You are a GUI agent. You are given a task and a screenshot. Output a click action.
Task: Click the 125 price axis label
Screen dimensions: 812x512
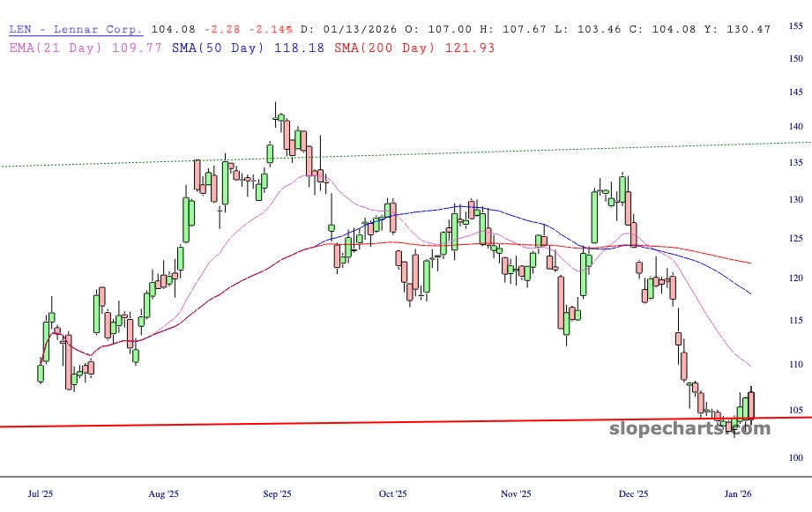point(795,238)
